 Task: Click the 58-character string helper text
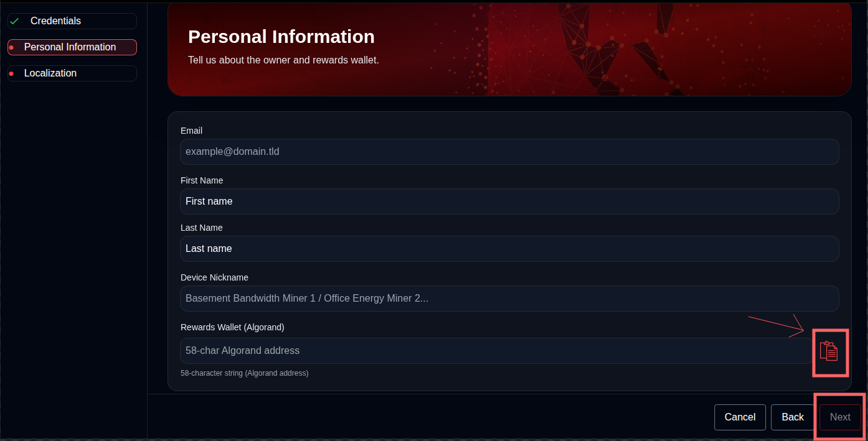pos(244,373)
